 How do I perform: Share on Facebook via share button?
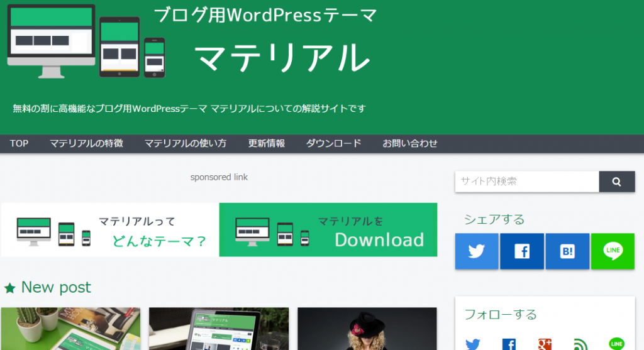[x=522, y=251]
